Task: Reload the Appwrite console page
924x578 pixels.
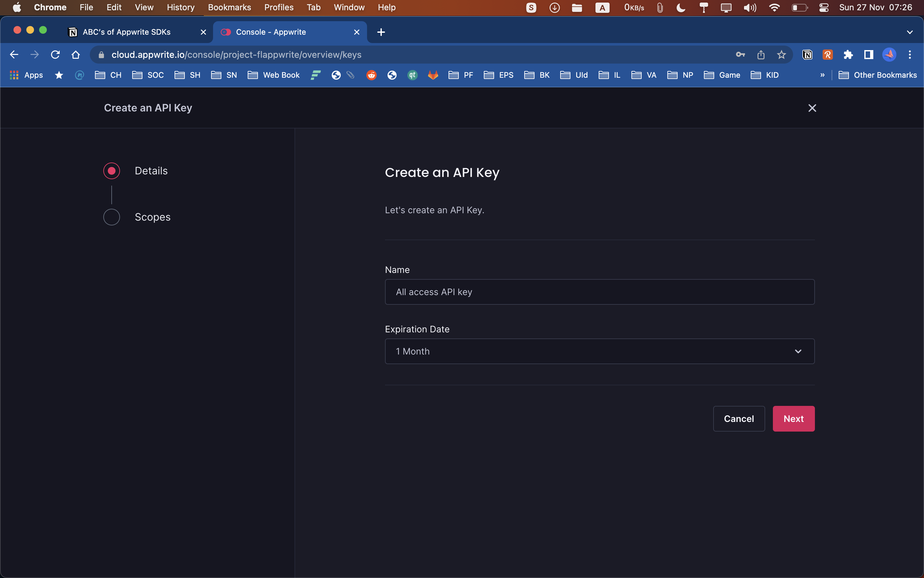Action: 56,55
